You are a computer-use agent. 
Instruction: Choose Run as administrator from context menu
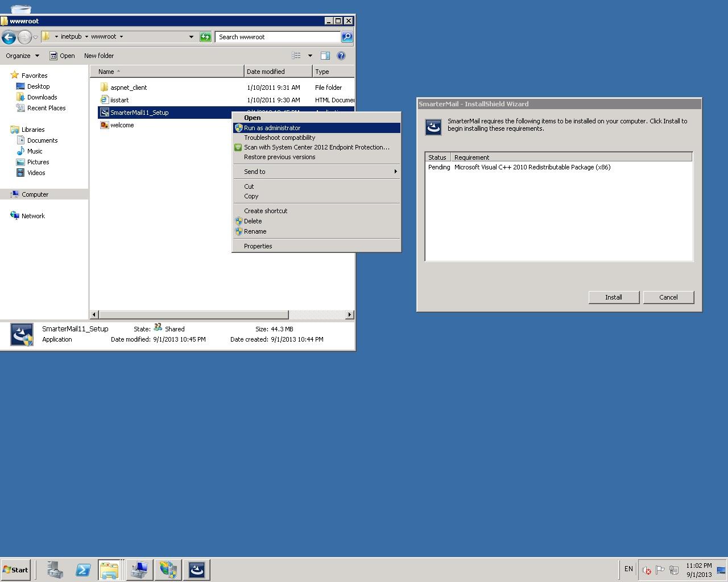[316, 128]
